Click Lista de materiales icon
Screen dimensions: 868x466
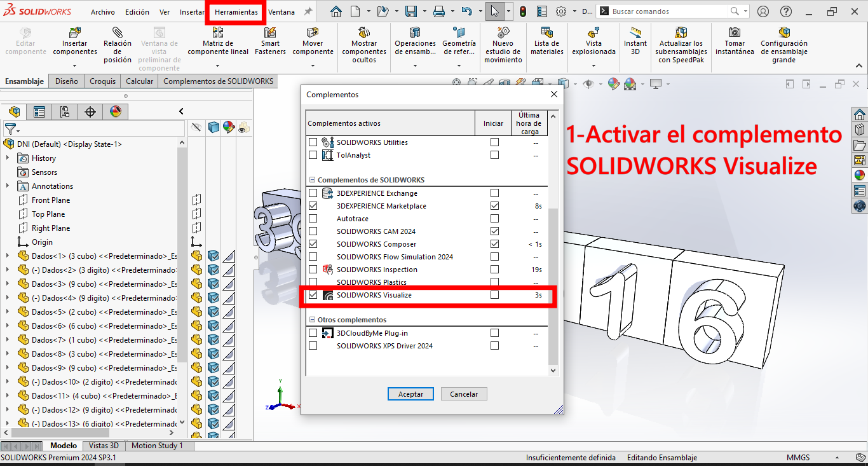coord(546,32)
